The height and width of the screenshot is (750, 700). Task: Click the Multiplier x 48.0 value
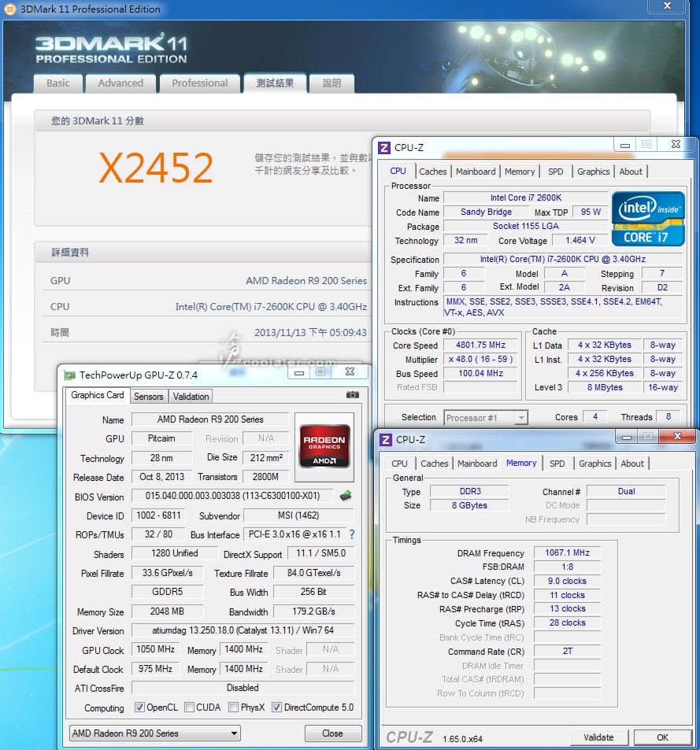click(x=480, y=359)
